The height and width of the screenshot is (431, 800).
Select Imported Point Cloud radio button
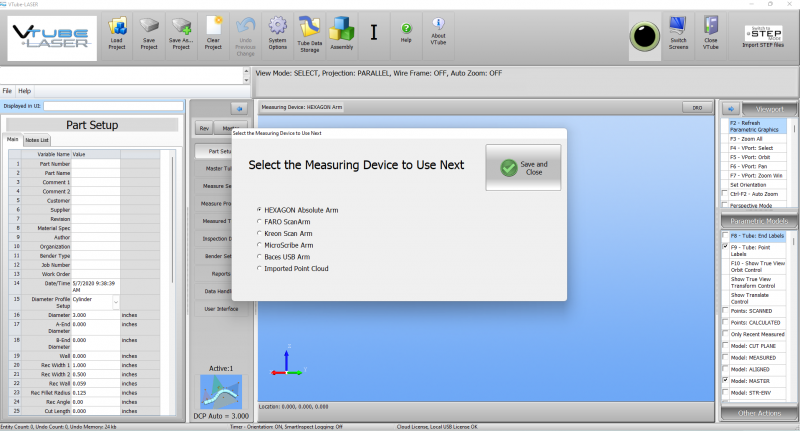point(259,268)
